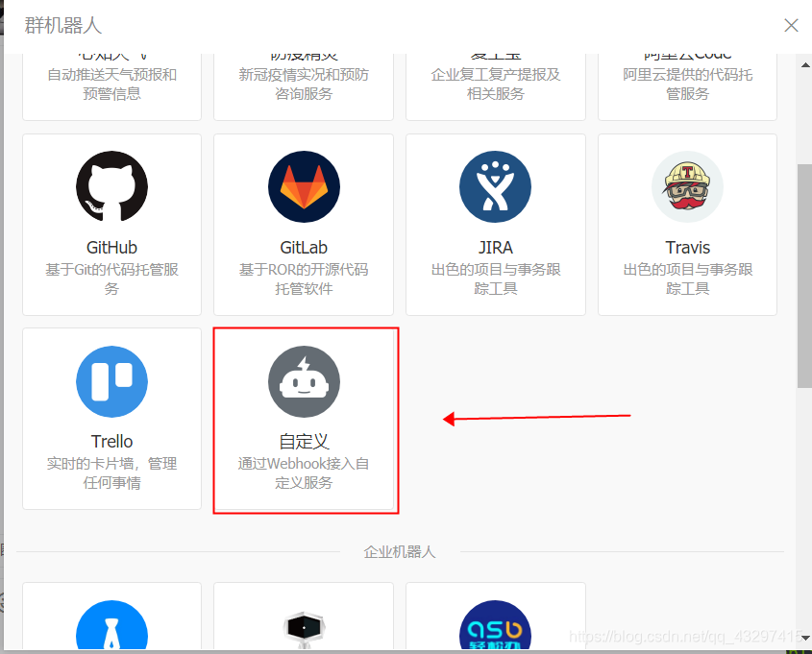812x654 pixels.
Task: Click description 实时的卡片墙，管理任何事情
Action: (x=111, y=472)
